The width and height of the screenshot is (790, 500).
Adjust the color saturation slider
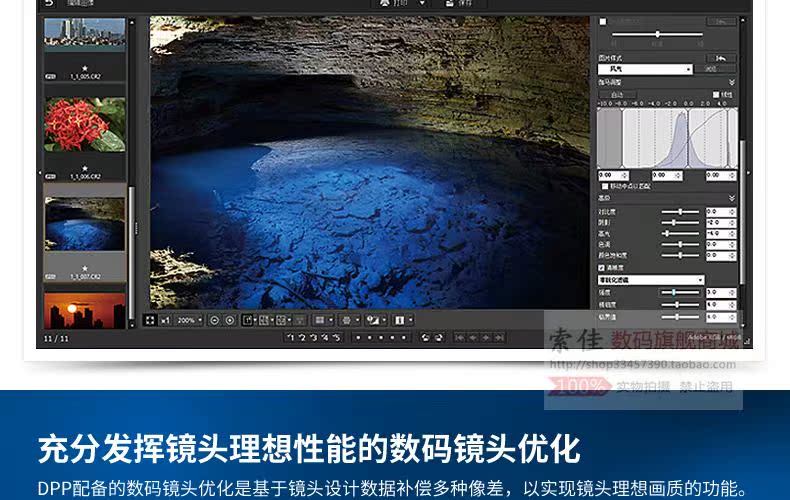point(680,256)
